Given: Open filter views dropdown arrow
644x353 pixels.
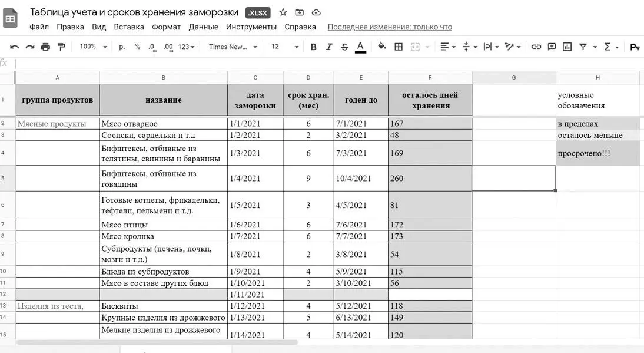Looking at the screenshot, I should [x=595, y=47].
